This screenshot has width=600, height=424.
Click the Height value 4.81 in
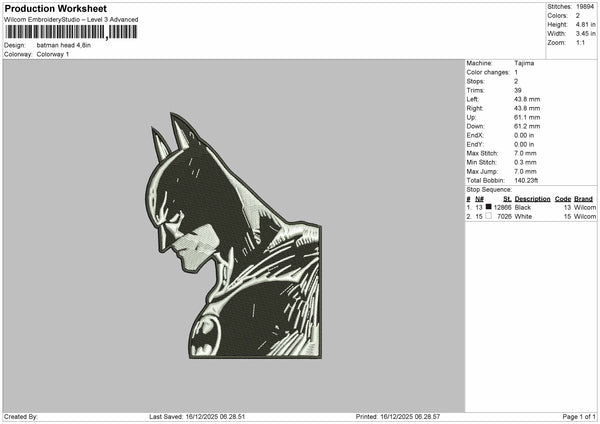click(x=585, y=24)
